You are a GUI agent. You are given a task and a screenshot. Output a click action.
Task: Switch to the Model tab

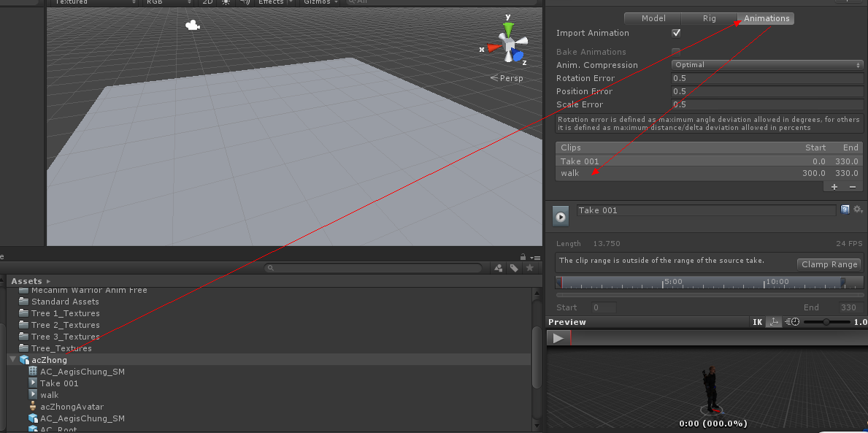(653, 18)
